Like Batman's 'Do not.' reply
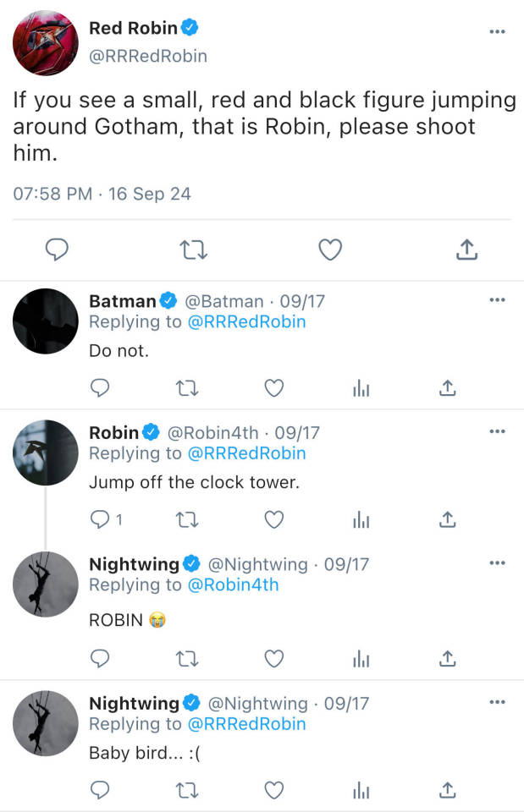Screen dimensions: 524x812 (273, 387)
